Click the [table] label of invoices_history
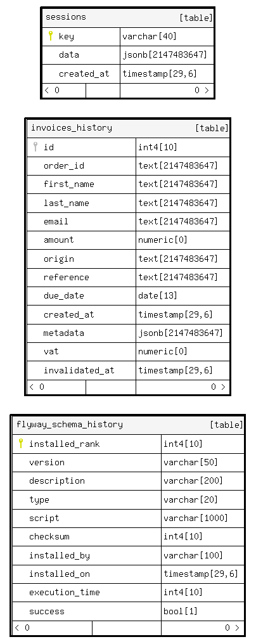The image size is (256, 644). pyautogui.click(x=212, y=128)
